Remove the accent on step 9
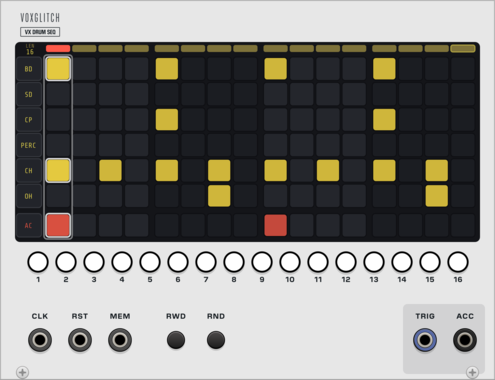 [276, 225]
